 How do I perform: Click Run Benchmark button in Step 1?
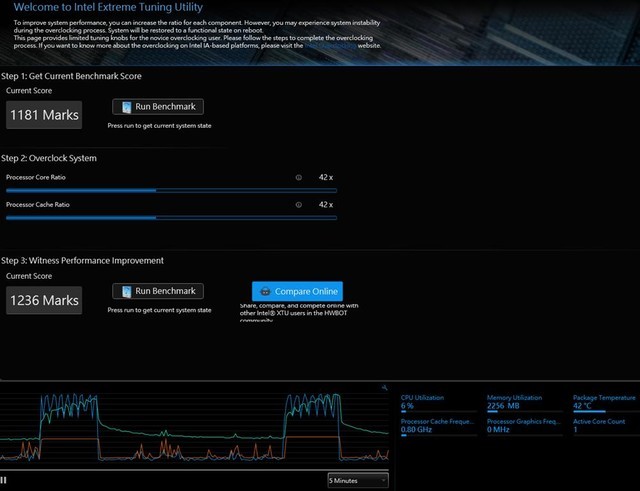click(158, 107)
